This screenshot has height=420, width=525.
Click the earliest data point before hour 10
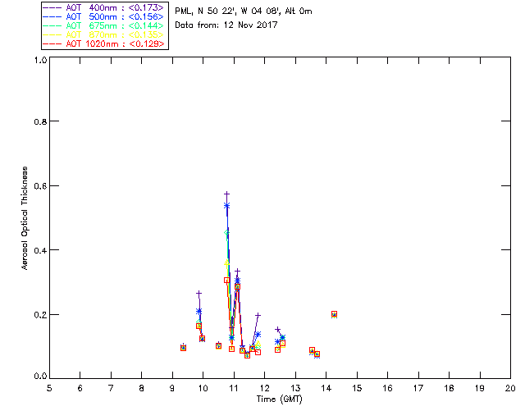[x=183, y=348]
